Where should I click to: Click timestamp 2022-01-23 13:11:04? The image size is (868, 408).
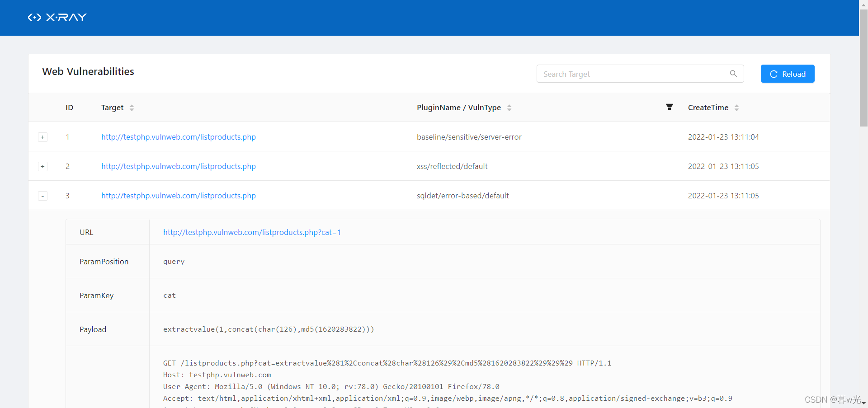point(723,137)
